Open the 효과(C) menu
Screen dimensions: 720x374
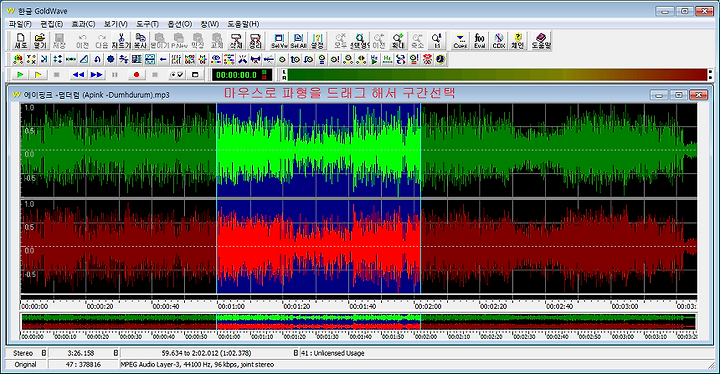pyautogui.click(x=83, y=24)
